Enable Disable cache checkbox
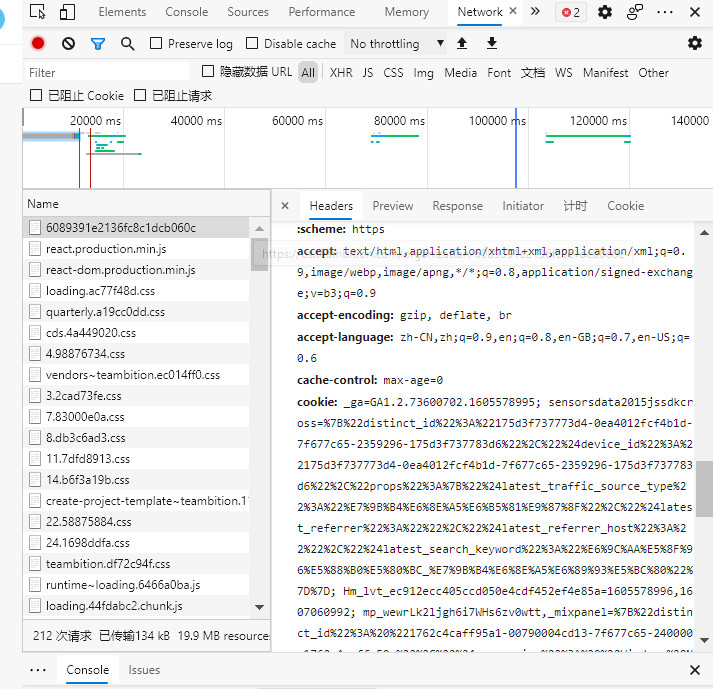Screen dimensions: 713x689 point(252,43)
